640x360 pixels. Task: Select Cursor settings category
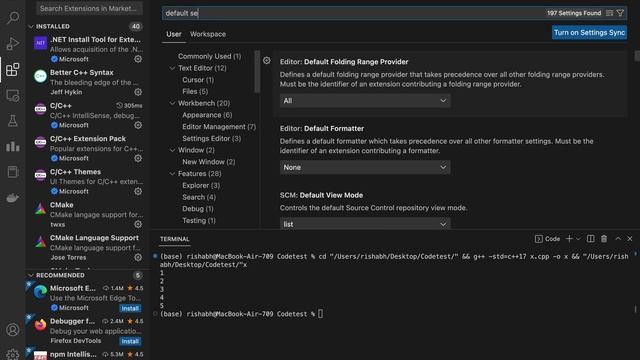(198, 80)
